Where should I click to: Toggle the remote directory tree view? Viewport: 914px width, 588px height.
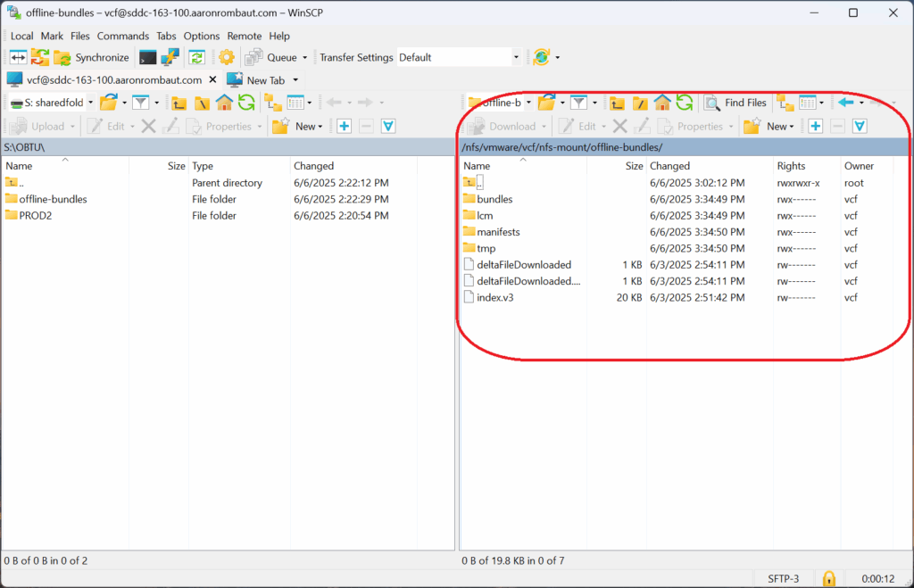pos(785,103)
